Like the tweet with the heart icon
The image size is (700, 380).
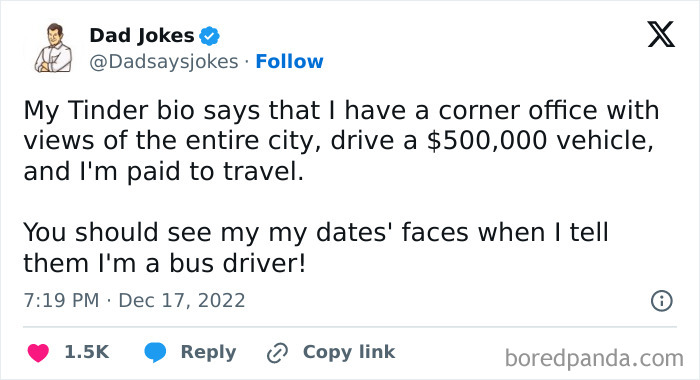(x=38, y=352)
